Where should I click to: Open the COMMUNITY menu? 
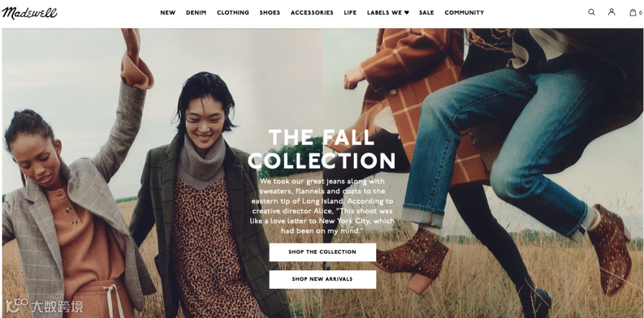[x=464, y=13]
